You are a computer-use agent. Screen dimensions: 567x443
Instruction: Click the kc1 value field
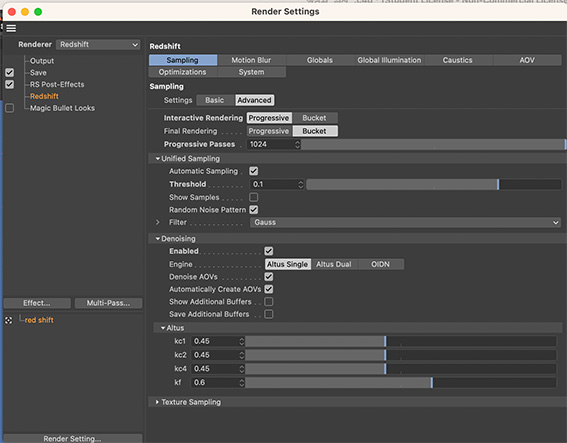(x=215, y=341)
